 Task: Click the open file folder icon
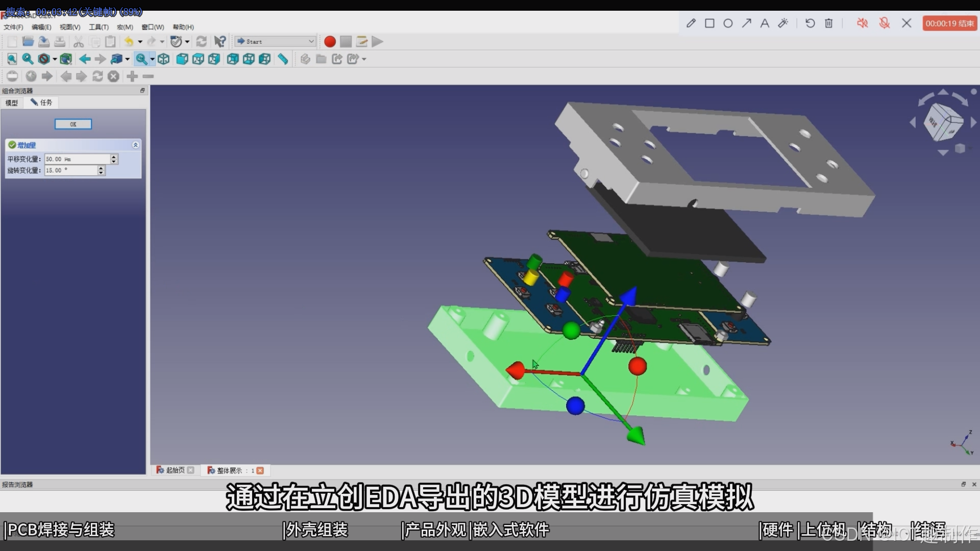tap(28, 42)
